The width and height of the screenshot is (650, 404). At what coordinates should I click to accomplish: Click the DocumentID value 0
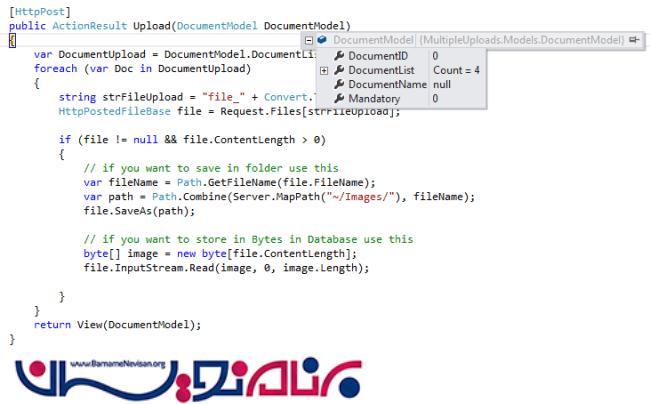pos(435,56)
